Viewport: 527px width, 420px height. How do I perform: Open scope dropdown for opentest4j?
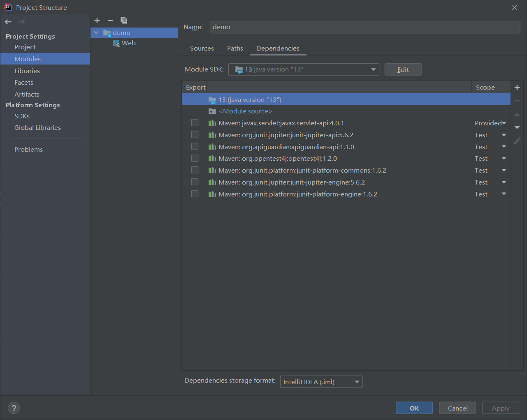pyautogui.click(x=504, y=159)
